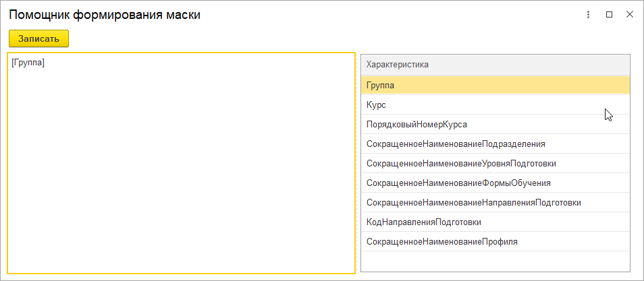Click the Характеристика column header

pos(495,65)
